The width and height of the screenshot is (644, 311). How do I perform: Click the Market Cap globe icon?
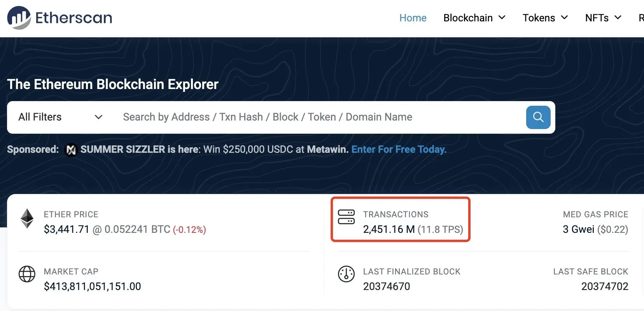pos(27,274)
